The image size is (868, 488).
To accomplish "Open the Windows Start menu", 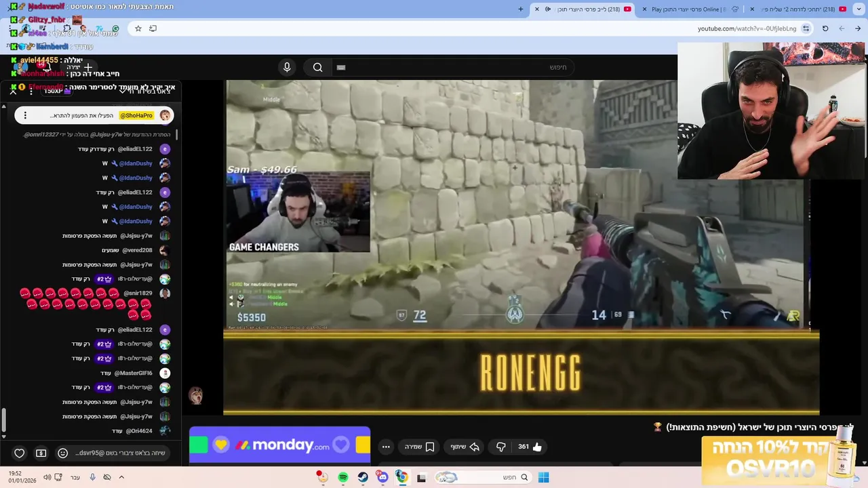I will pos(543,477).
